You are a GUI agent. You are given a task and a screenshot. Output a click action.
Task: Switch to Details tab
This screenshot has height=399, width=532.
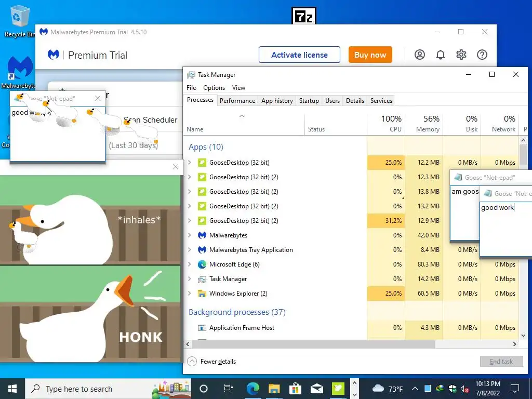[x=355, y=101]
